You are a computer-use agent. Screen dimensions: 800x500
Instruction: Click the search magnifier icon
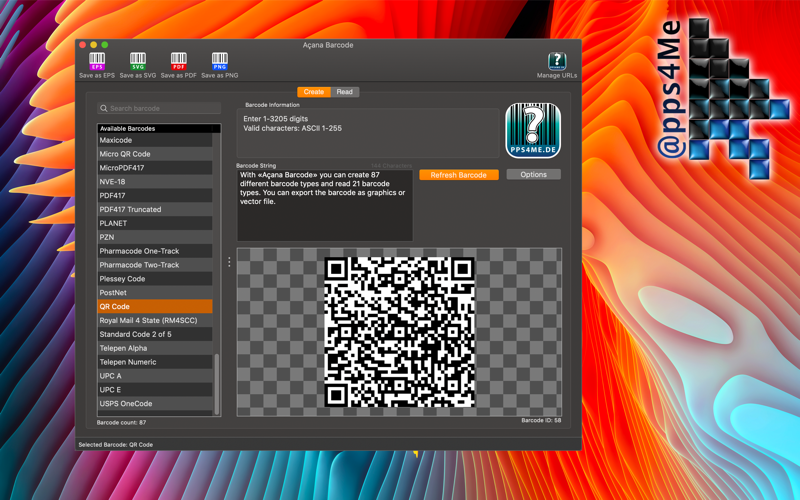[104, 108]
